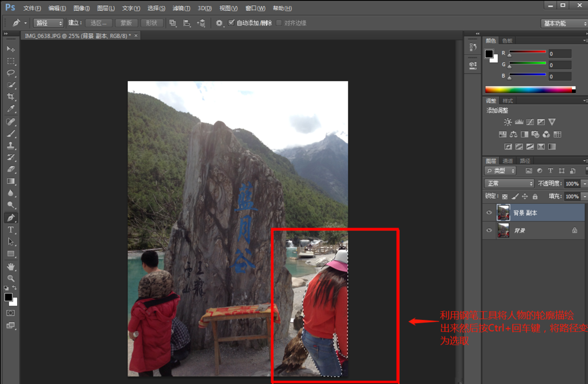
Task: Expand the 基本功能 workspace dropdown
Action: (564, 23)
